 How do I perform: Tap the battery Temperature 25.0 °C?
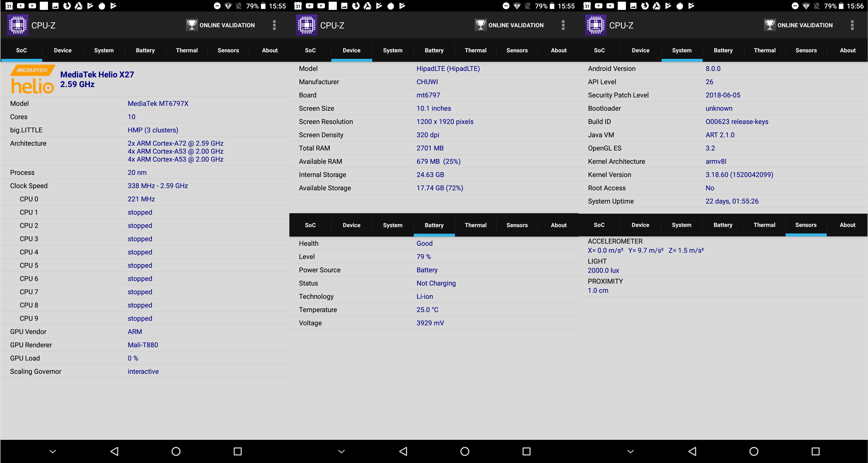pos(427,310)
